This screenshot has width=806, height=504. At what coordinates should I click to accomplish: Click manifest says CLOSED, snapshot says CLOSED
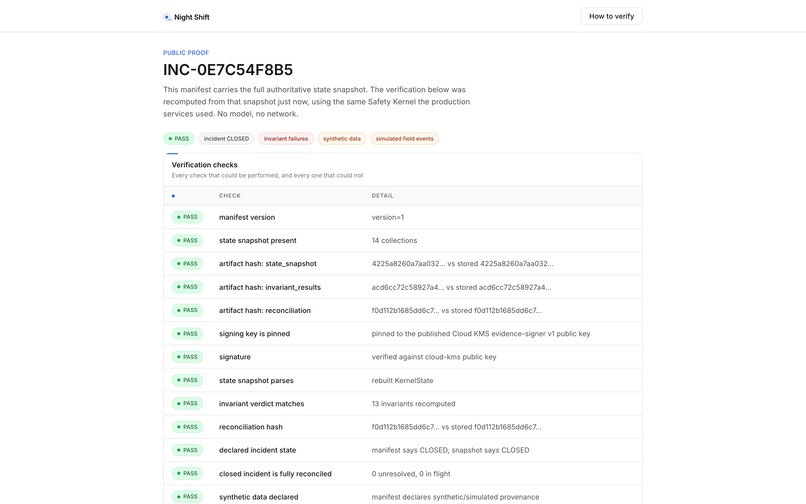pos(450,450)
